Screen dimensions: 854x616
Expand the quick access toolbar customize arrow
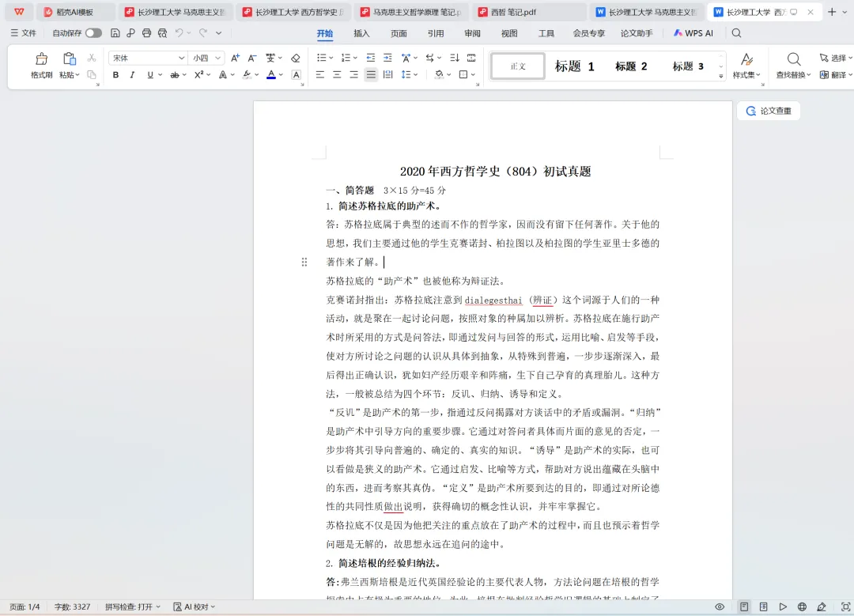(218, 33)
